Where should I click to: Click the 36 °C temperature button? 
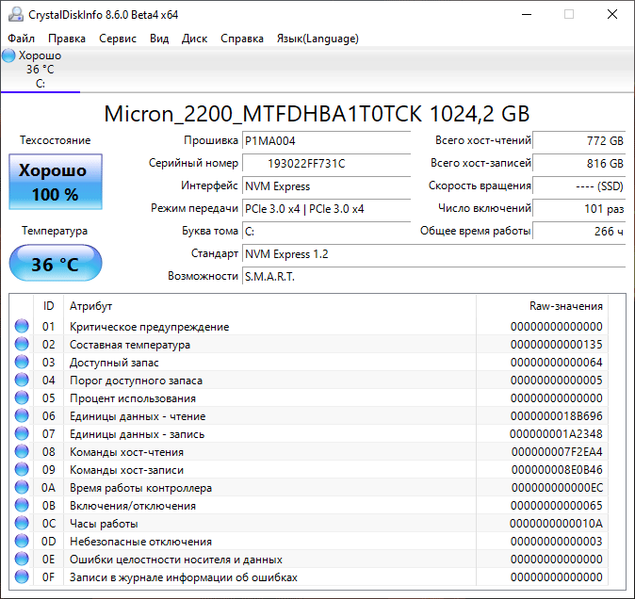(x=54, y=265)
